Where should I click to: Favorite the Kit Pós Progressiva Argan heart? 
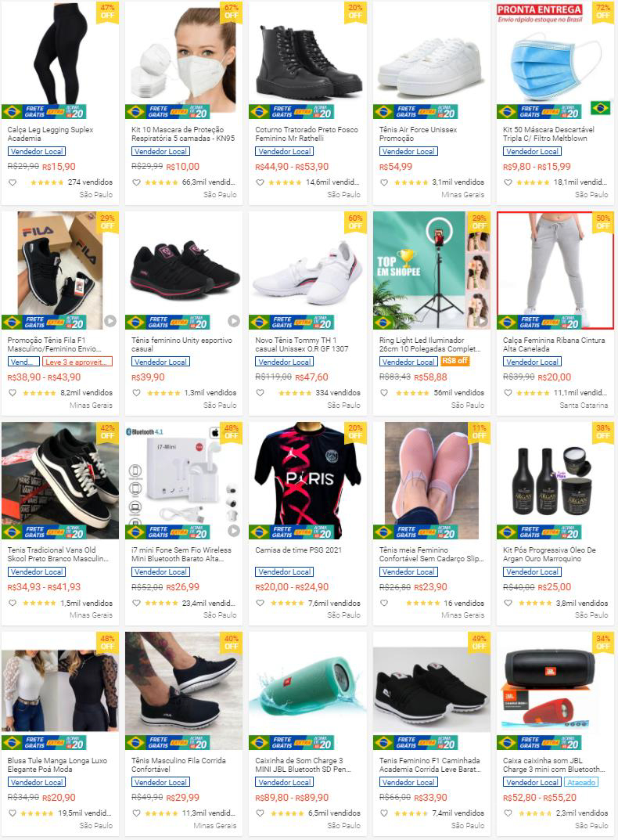point(508,604)
